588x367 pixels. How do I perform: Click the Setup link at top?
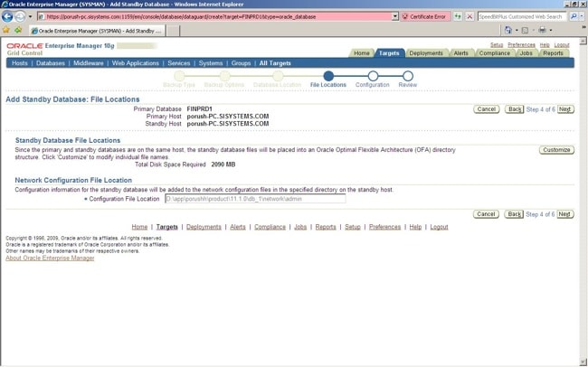pos(497,45)
